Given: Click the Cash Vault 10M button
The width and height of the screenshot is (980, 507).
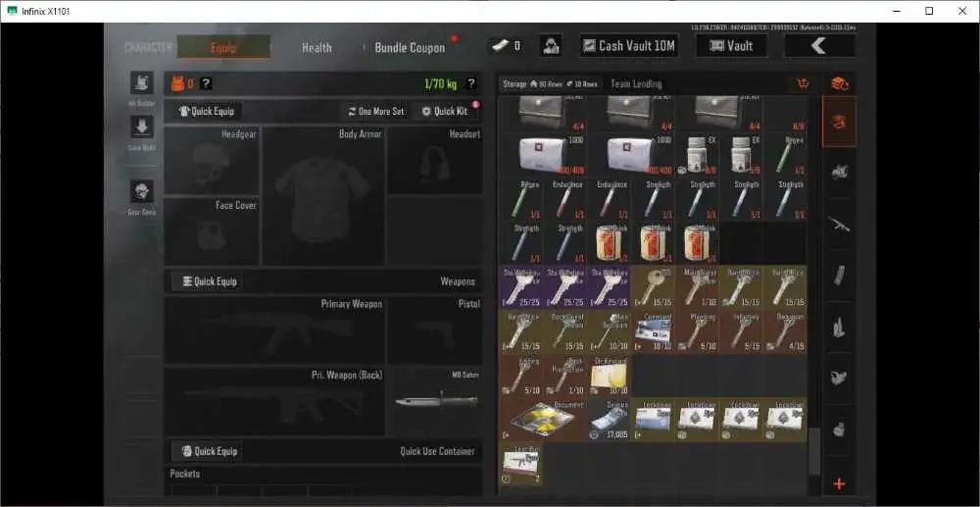Looking at the screenshot, I should 629,46.
